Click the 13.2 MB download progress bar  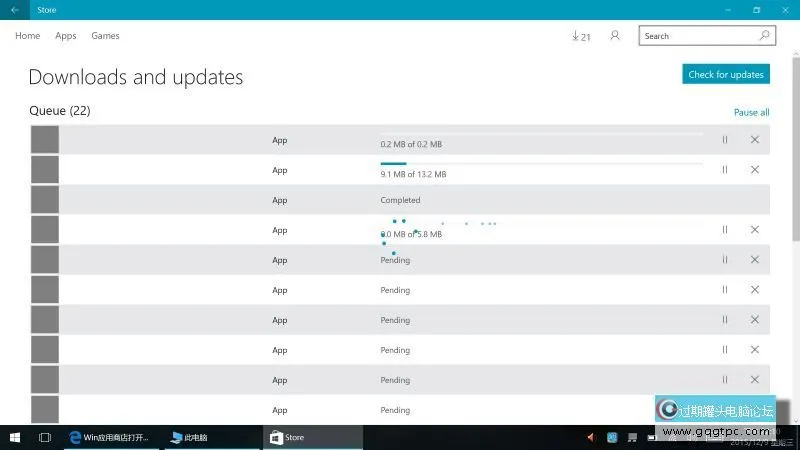coord(540,163)
